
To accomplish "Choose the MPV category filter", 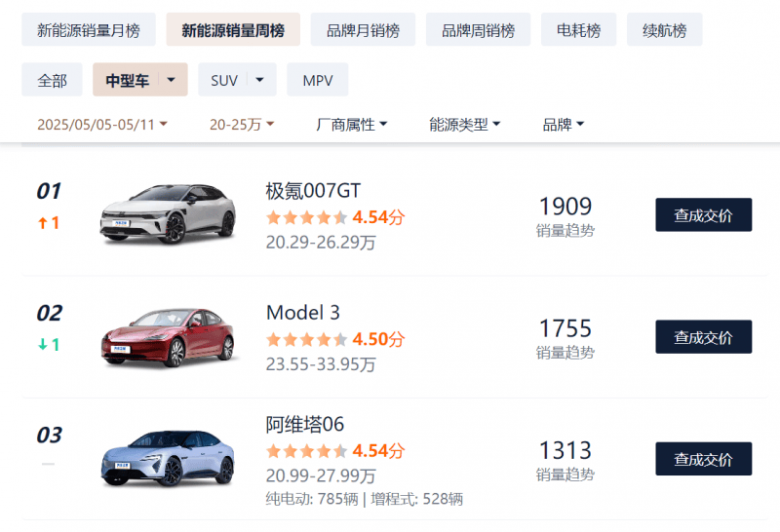I will [318, 80].
